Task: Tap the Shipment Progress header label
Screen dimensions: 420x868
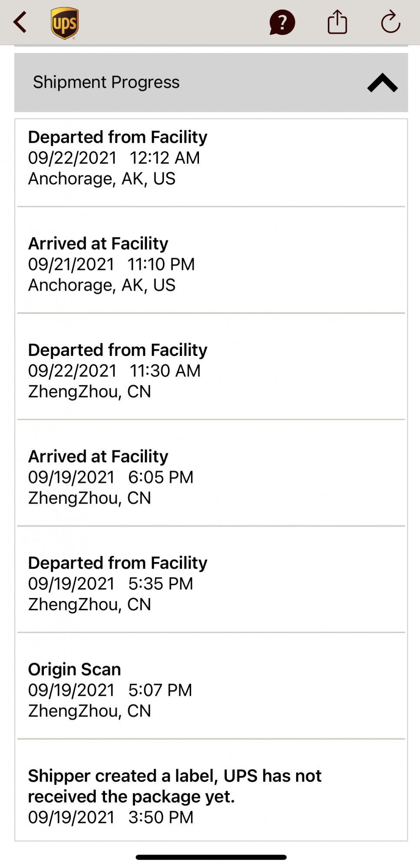Action: 106,82
